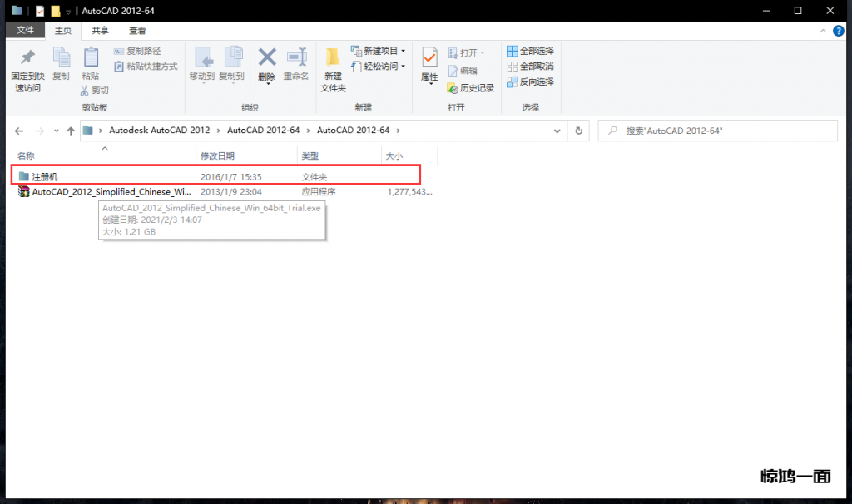This screenshot has width=852, height=504.
Task: Click the Pin to Quick Access icon
Action: click(x=27, y=58)
